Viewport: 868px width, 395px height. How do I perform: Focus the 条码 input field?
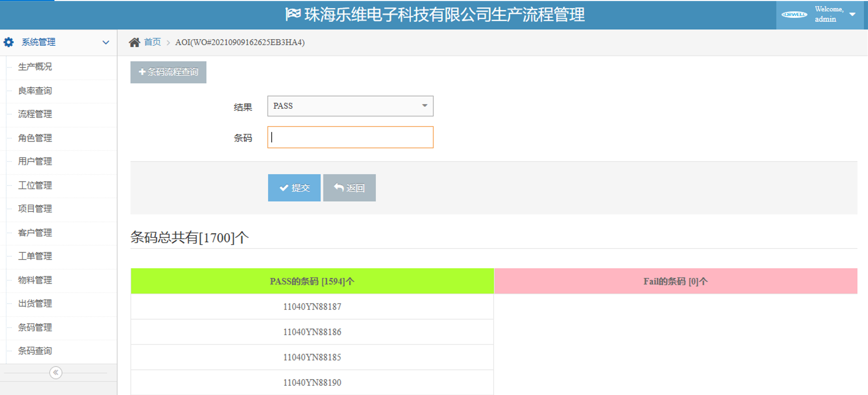pos(350,137)
